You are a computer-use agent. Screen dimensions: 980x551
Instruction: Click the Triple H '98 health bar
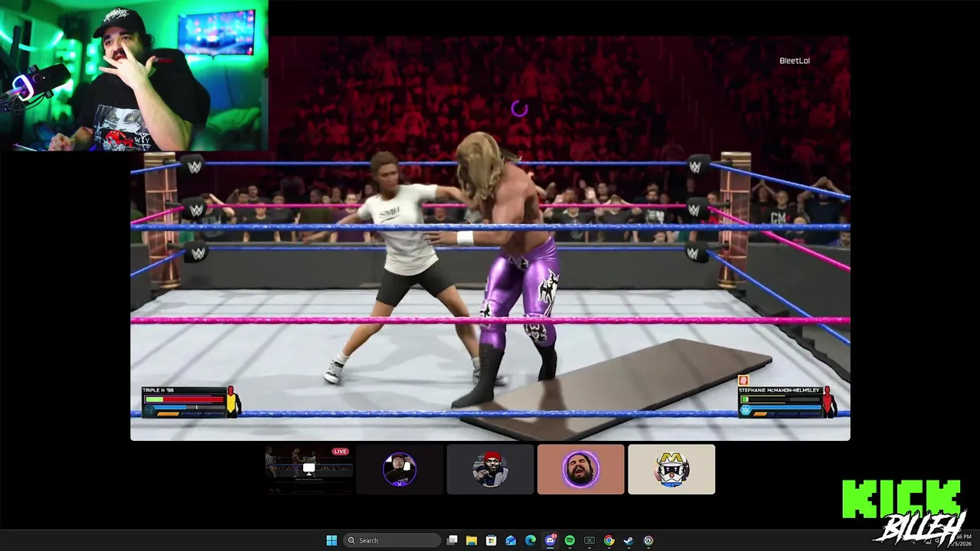click(185, 399)
